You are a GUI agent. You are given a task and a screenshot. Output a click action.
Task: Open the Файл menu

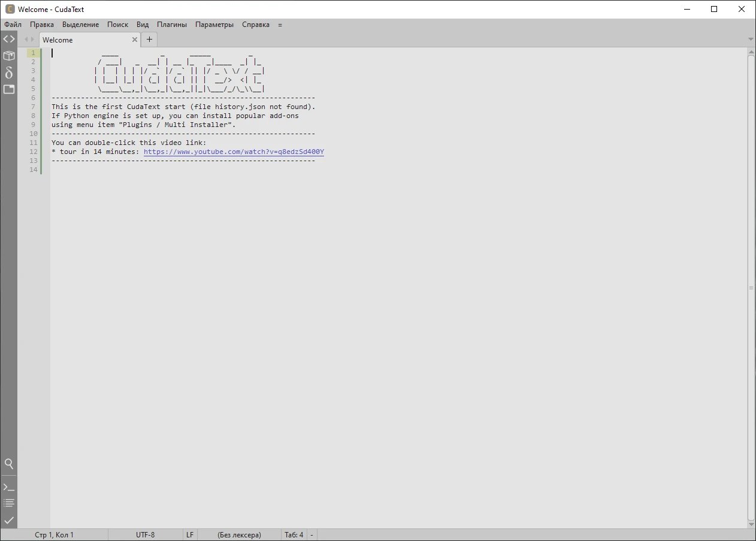13,25
